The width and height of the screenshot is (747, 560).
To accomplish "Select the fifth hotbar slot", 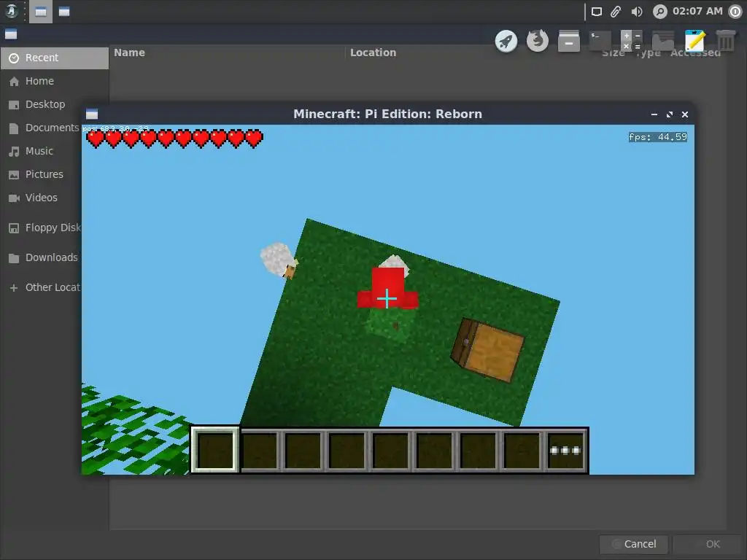I will tap(391, 450).
